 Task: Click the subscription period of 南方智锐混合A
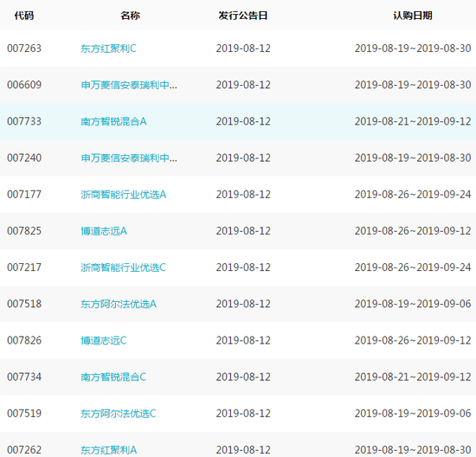[x=413, y=121]
